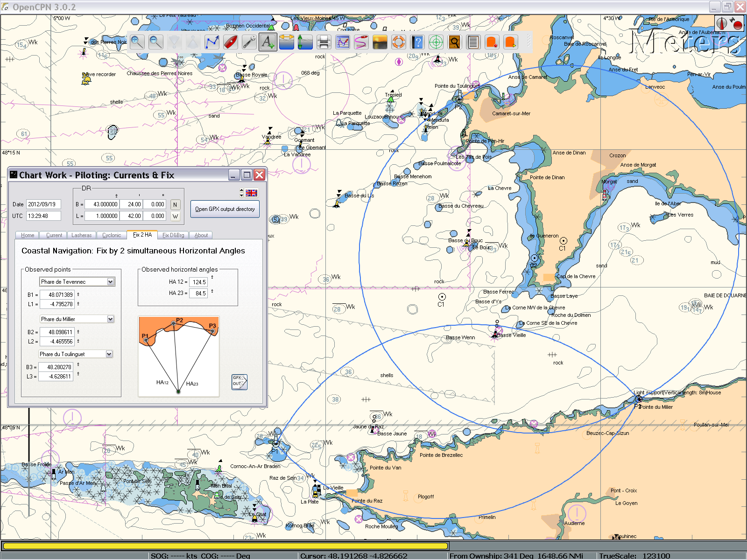Screen dimensions: 747x560
Task: Click the printer icon in toolbar
Action: click(324, 42)
